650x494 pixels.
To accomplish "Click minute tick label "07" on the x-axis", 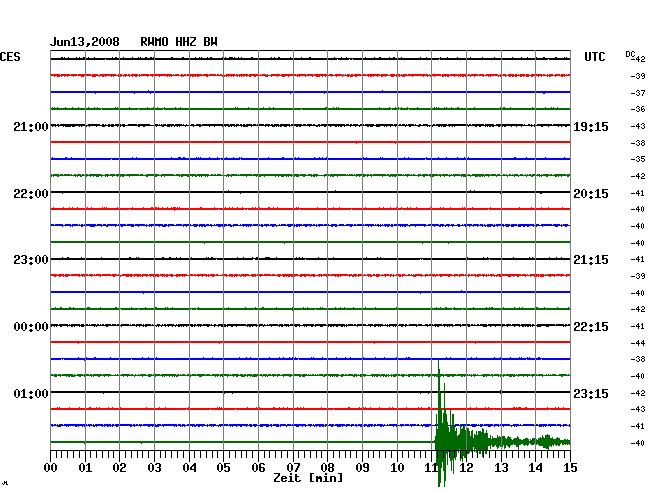I will (293, 467).
